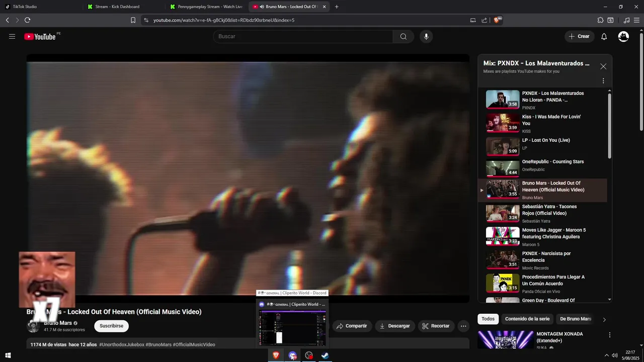
Task: Click the Brave taskbar icon
Action: coord(276,355)
